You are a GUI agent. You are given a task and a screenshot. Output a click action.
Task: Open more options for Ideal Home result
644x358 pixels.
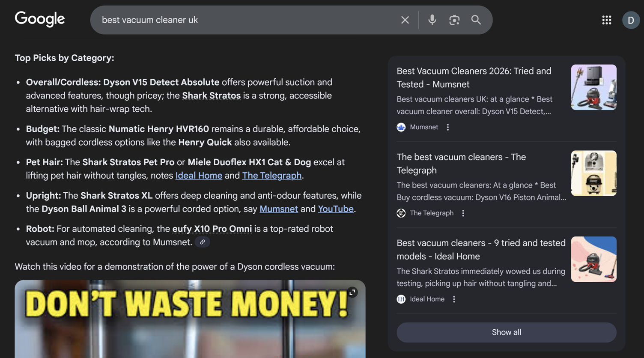click(454, 299)
